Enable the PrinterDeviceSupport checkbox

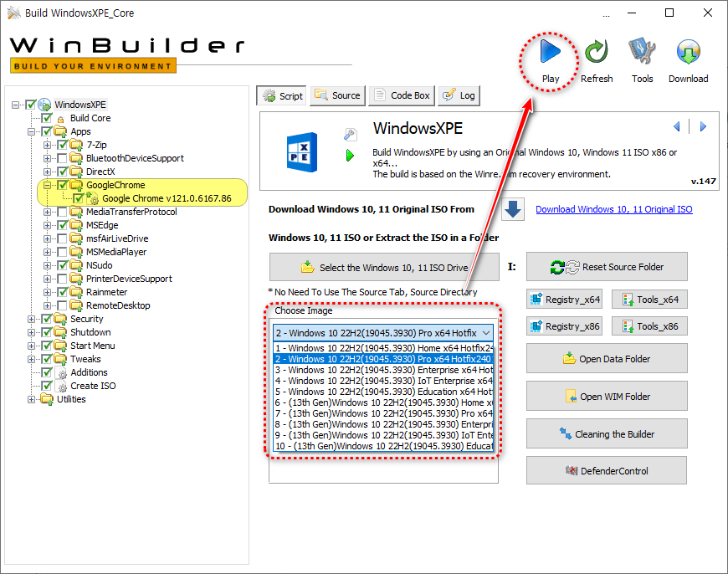point(62,279)
